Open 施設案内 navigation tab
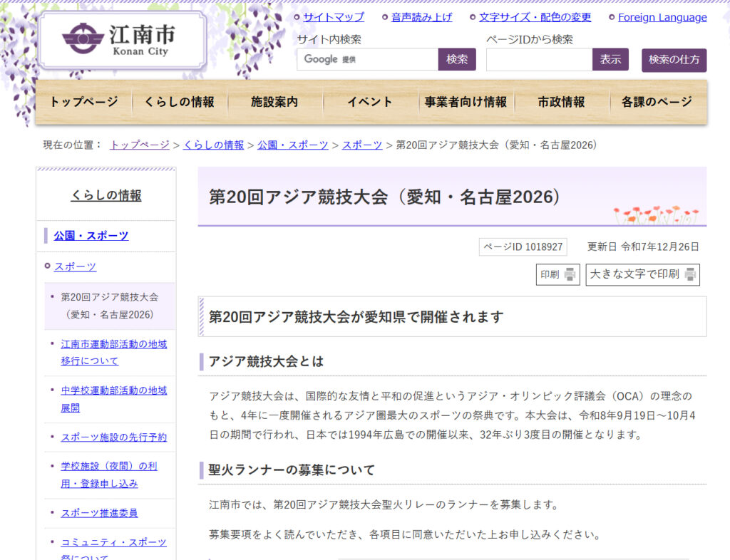The image size is (730, 560). (x=274, y=102)
